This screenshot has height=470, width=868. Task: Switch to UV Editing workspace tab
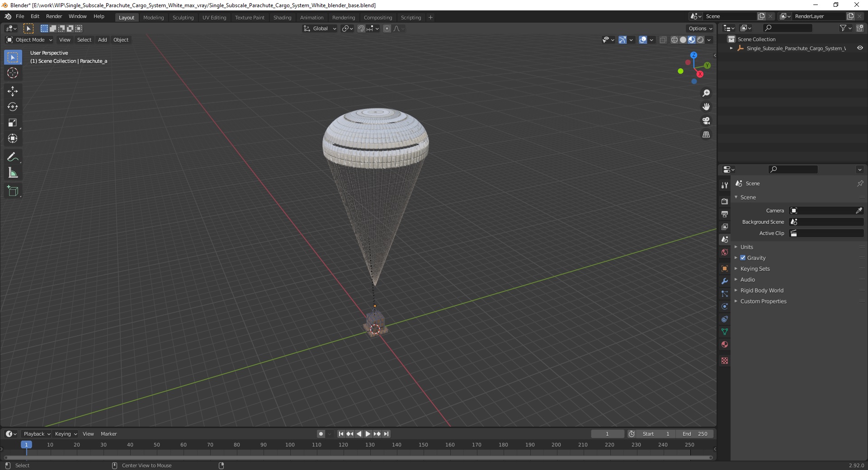coord(214,18)
